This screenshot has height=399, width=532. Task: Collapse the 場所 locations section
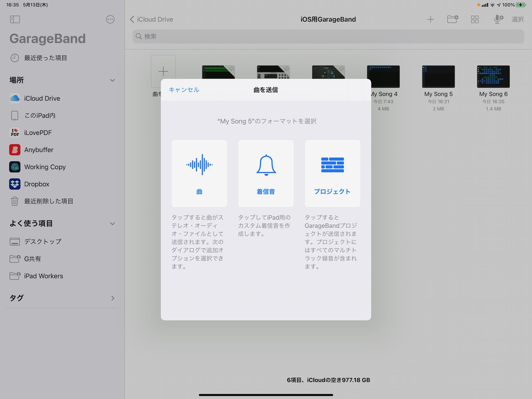click(112, 80)
